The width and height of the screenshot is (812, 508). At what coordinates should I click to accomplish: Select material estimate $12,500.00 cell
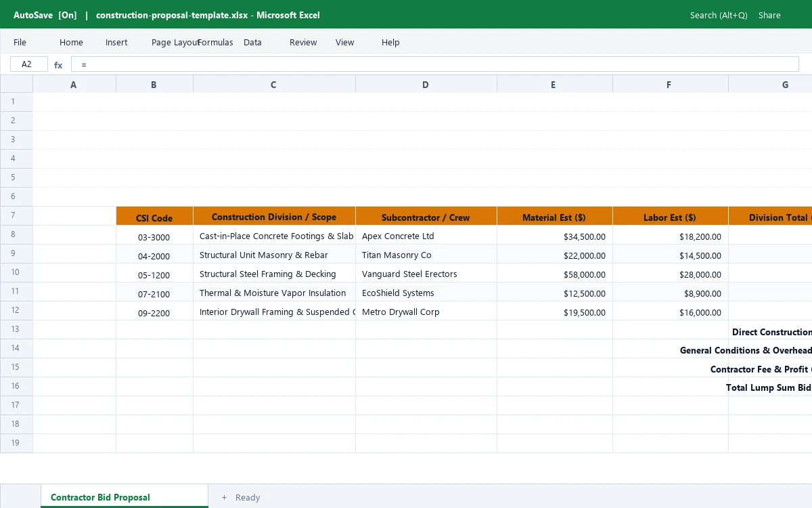pos(555,292)
